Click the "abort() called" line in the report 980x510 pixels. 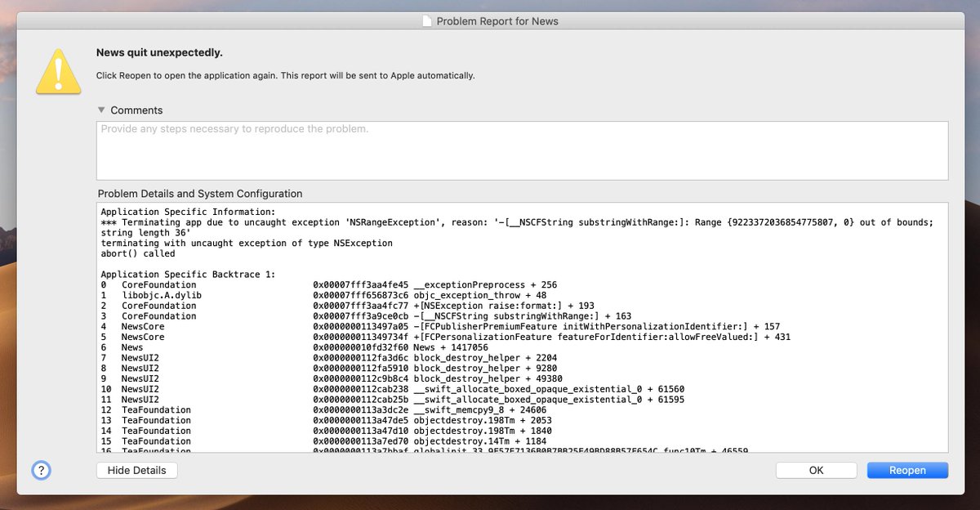[x=137, y=253]
